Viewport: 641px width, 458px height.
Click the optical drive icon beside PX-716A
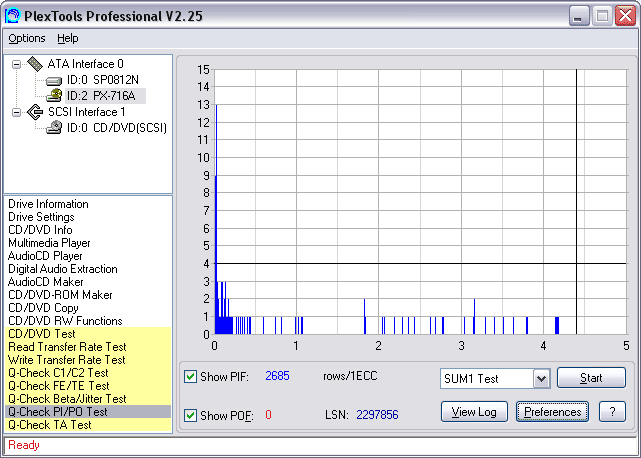54,96
